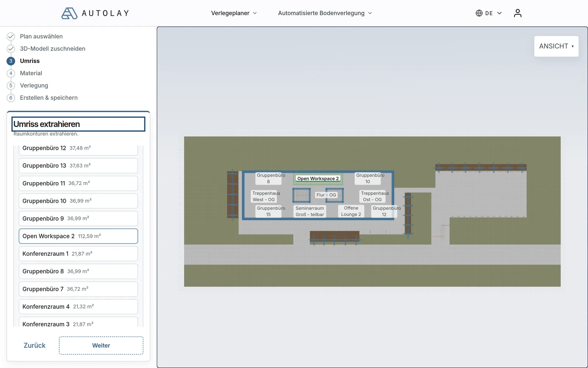Image resolution: width=588 pixels, height=368 pixels.
Task: Select Konferenzraum 4 list entry
Action: (x=78, y=307)
